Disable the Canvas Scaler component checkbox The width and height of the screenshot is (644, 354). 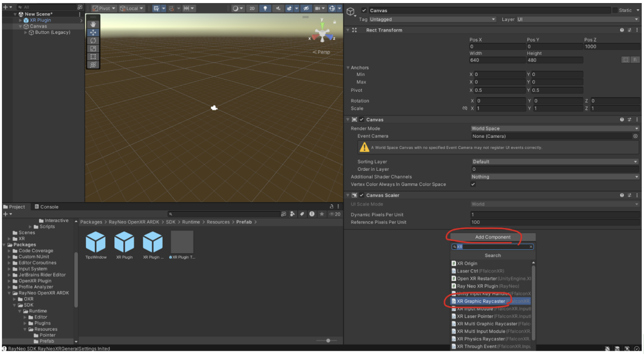click(362, 195)
